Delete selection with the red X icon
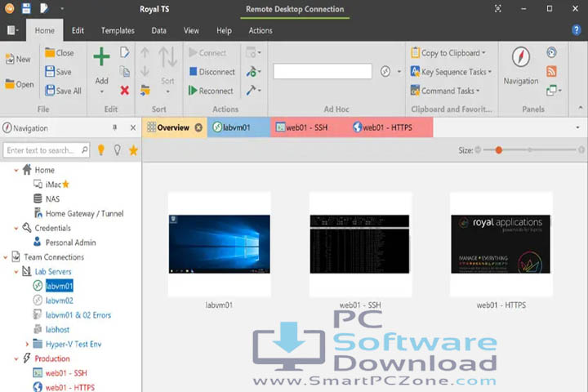The width and height of the screenshot is (588, 392). [x=124, y=91]
